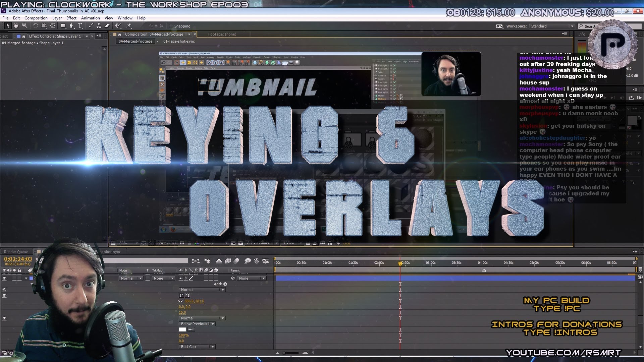This screenshot has height=362, width=644.
Task: Click the Selection tool arrow
Action: pyautogui.click(x=7, y=25)
